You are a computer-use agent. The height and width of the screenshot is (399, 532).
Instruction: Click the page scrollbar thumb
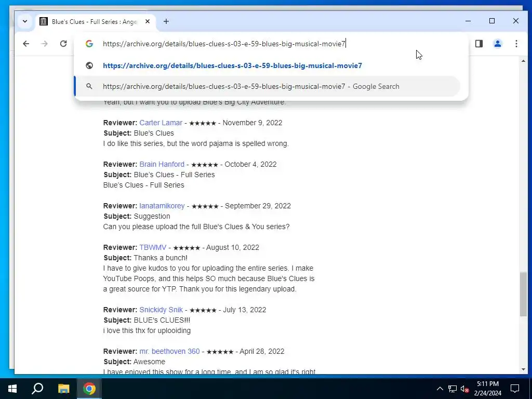tap(523, 294)
